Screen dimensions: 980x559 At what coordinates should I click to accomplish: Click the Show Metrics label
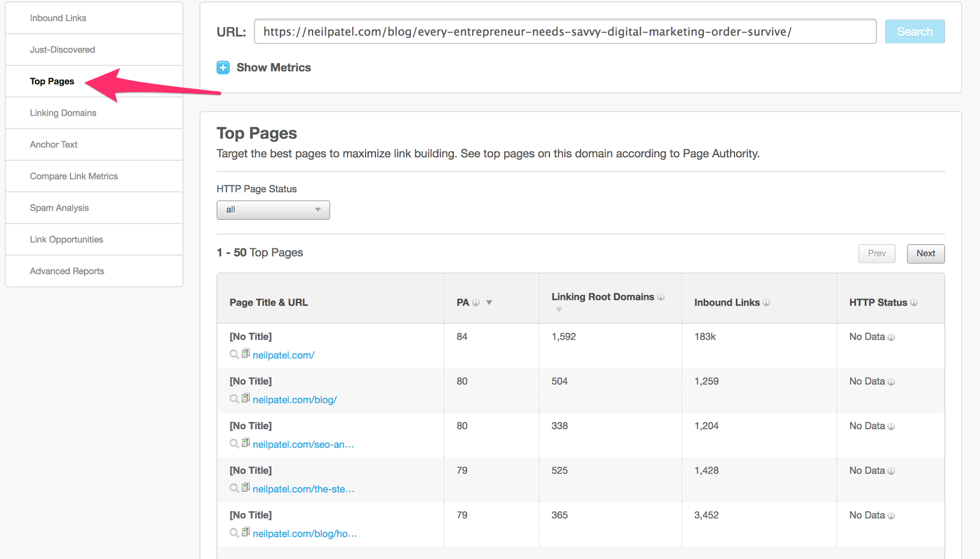(x=274, y=67)
